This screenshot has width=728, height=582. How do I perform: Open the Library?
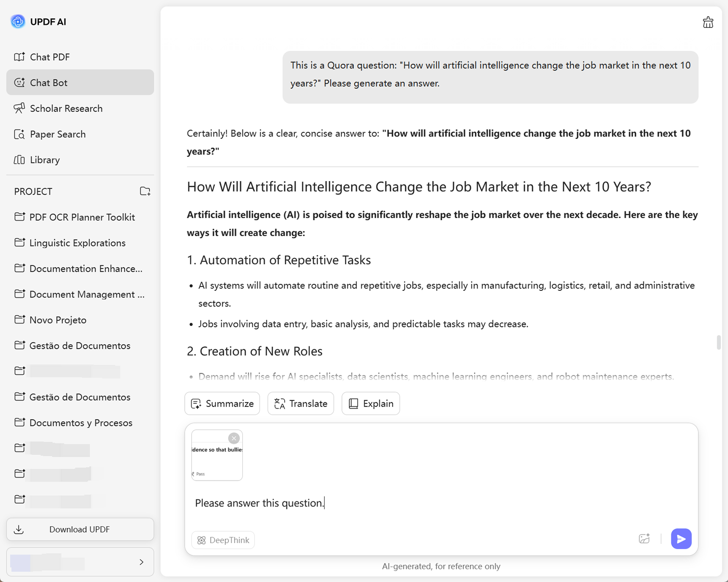(45, 160)
